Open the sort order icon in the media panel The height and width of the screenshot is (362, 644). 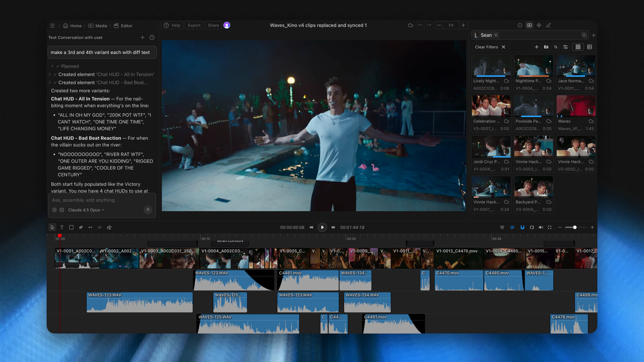pos(556,47)
